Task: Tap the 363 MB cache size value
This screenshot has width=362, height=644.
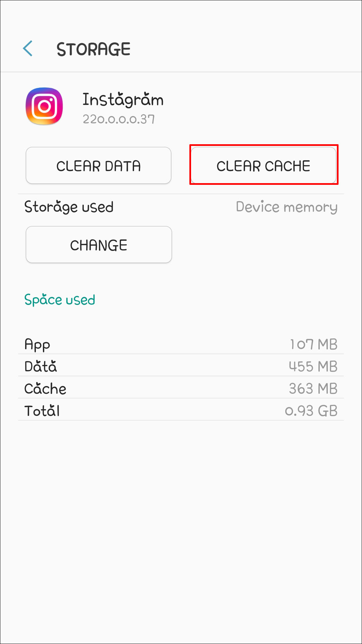Action: click(x=313, y=389)
